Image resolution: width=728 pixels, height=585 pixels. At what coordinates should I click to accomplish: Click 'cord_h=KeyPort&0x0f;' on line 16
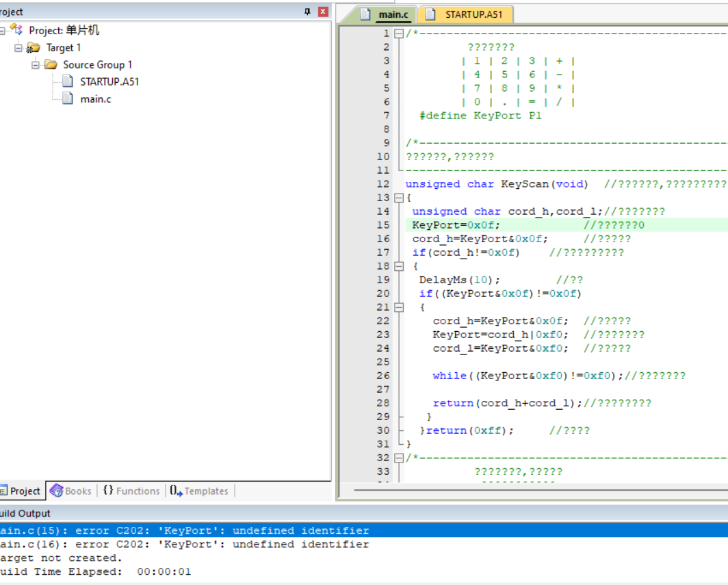480,239
